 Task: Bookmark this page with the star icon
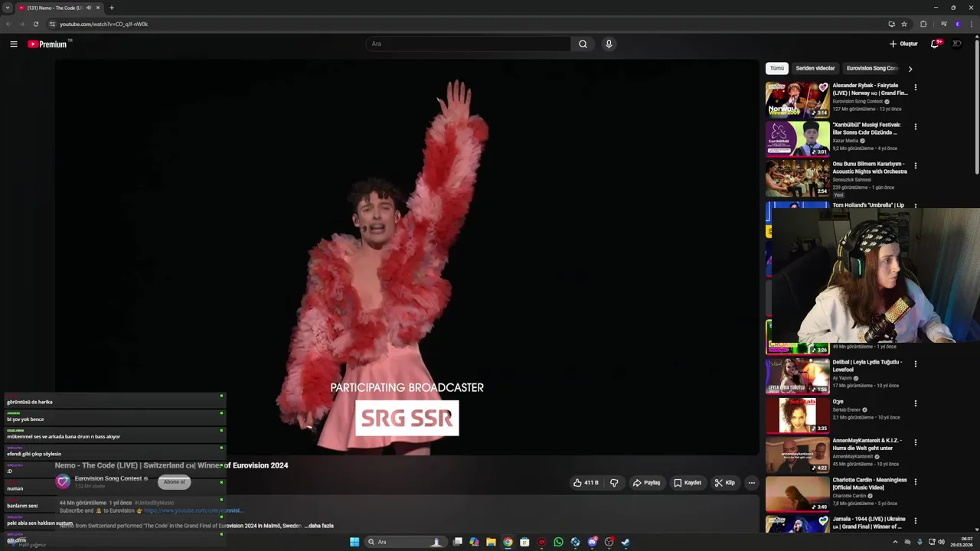[x=904, y=24]
